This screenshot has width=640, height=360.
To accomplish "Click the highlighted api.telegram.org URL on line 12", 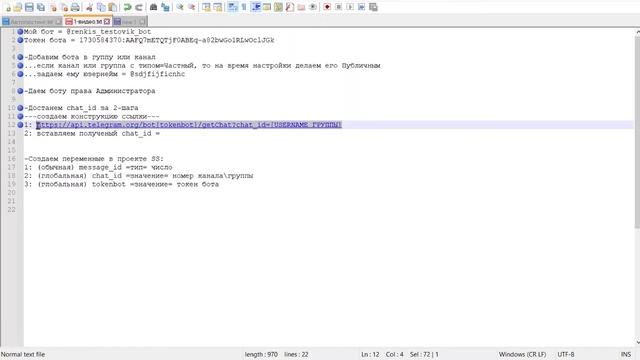I will (x=189, y=125).
